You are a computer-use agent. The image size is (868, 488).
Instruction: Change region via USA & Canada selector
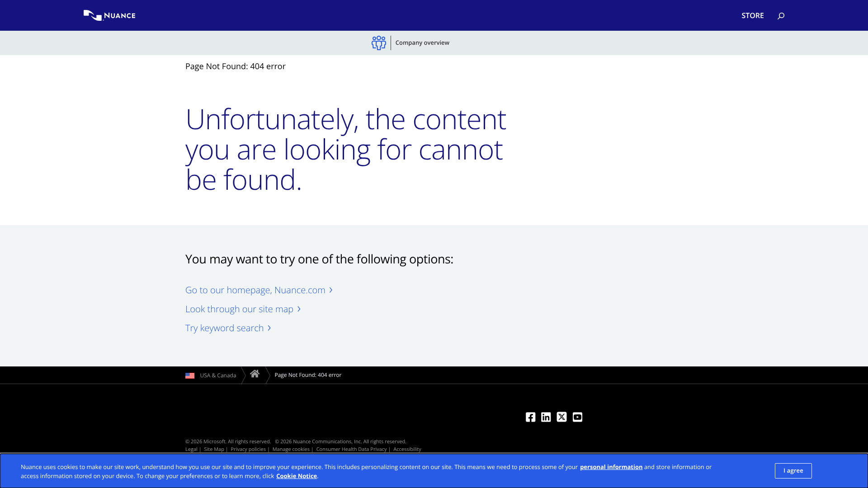pos(218,375)
